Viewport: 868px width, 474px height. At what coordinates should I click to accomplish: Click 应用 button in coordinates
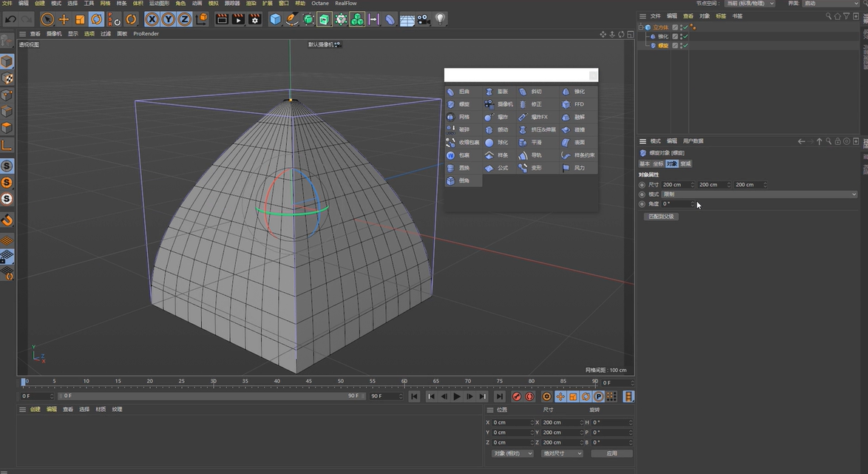point(611,453)
